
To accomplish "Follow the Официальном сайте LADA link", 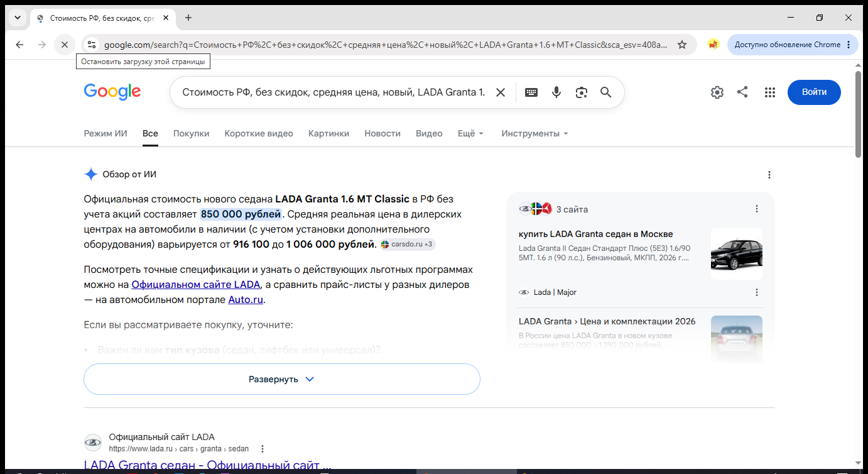I will 196,285.
